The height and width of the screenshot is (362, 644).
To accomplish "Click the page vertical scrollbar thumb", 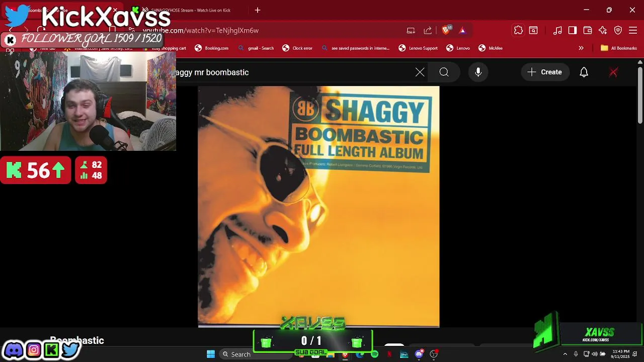I will 640,96.
